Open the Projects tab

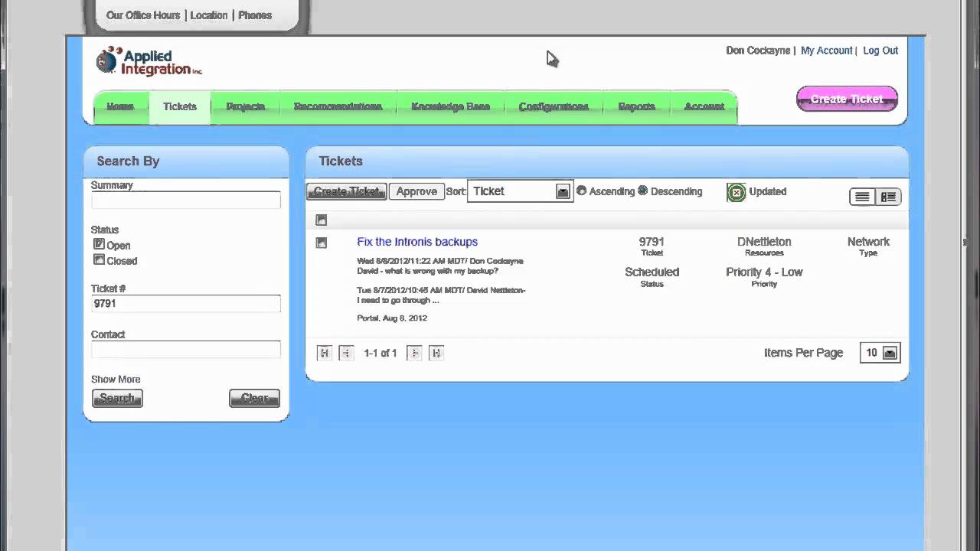point(246,107)
